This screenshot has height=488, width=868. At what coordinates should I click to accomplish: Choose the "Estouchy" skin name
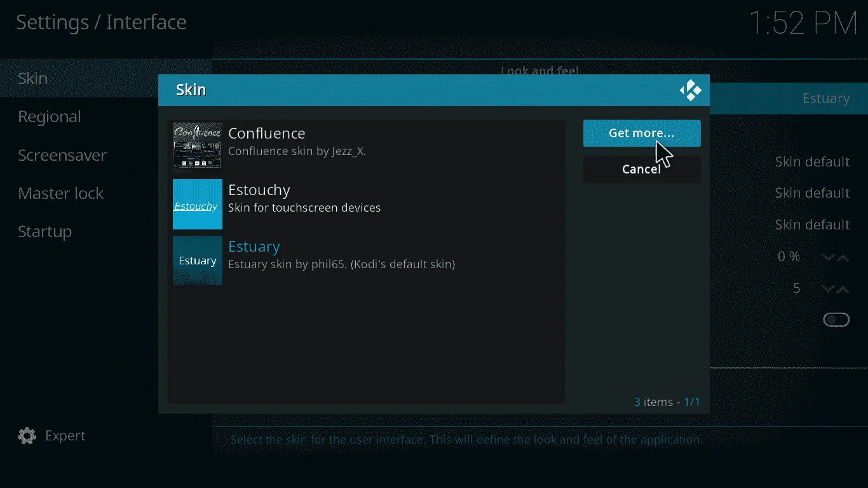[259, 190]
